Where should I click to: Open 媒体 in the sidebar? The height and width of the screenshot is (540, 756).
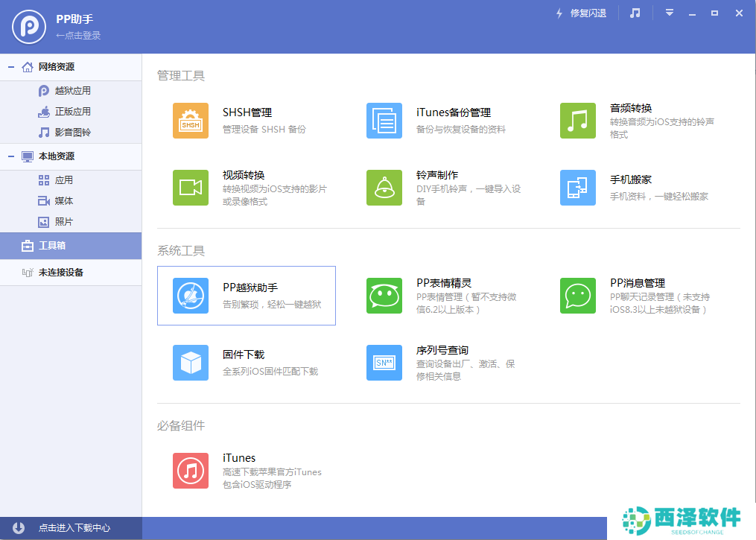pyautogui.click(x=63, y=201)
